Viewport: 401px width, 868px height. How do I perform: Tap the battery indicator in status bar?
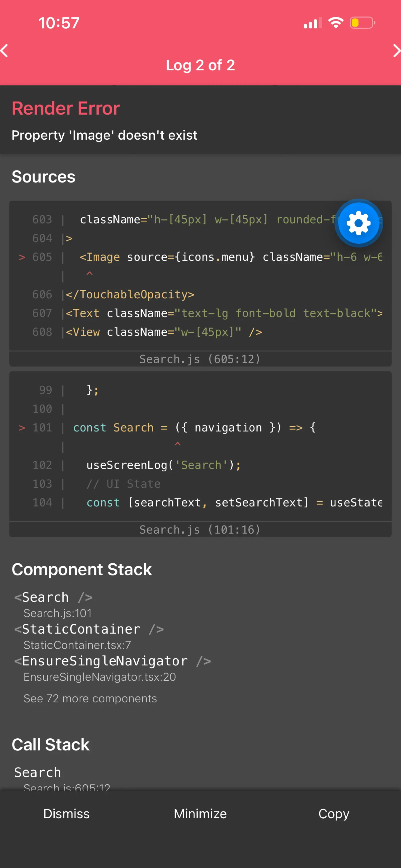(x=362, y=23)
